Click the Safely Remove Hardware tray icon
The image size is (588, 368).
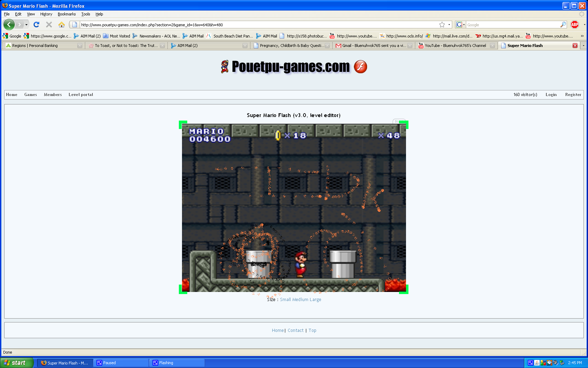562,363
